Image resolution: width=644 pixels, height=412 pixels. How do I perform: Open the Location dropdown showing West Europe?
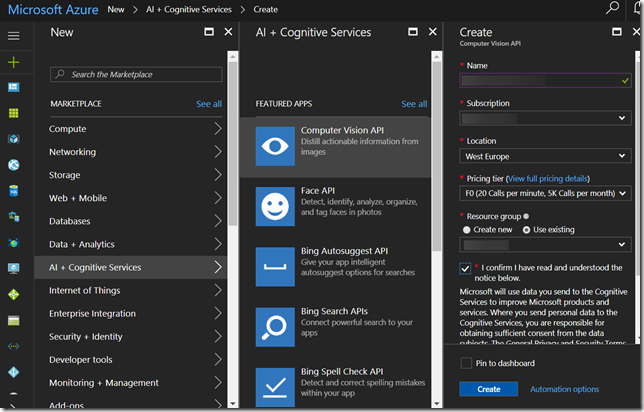click(x=544, y=156)
